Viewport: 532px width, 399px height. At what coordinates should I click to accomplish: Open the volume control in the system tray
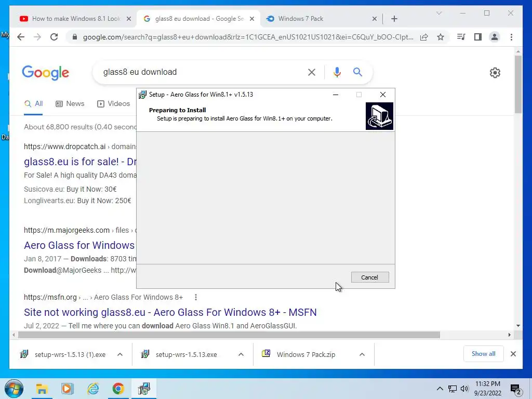(464, 389)
